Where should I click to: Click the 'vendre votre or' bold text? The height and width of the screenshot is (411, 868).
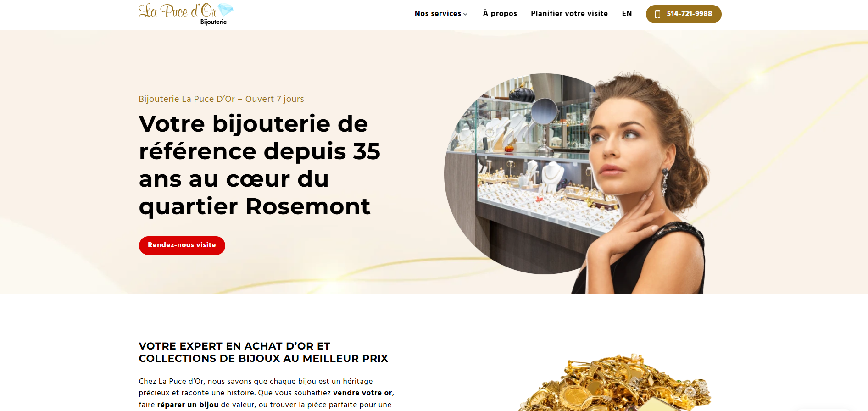(362, 393)
